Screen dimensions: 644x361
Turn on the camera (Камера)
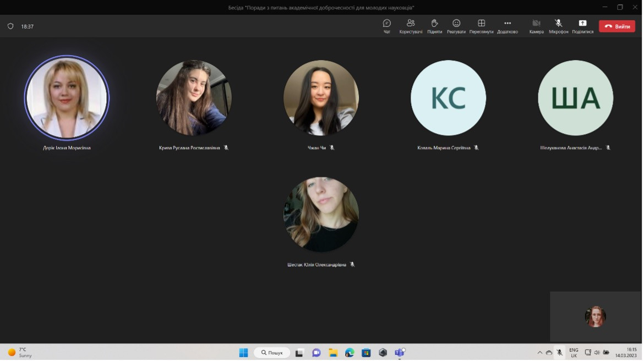[536, 26]
